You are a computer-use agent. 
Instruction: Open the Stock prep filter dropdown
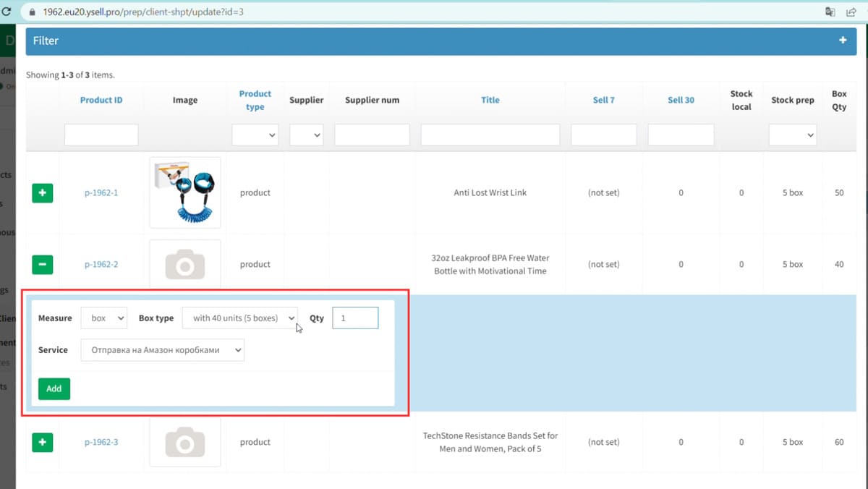click(792, 135)
